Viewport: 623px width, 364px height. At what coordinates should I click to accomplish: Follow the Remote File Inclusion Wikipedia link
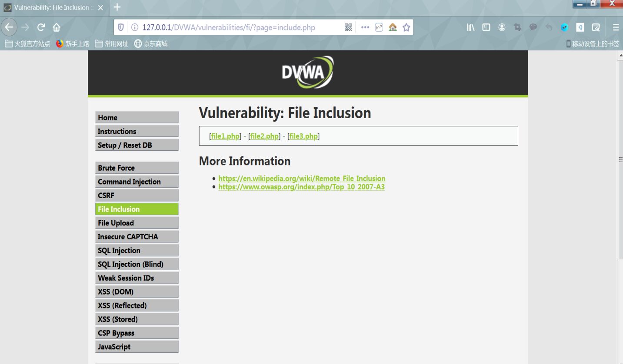click(302, 178)
